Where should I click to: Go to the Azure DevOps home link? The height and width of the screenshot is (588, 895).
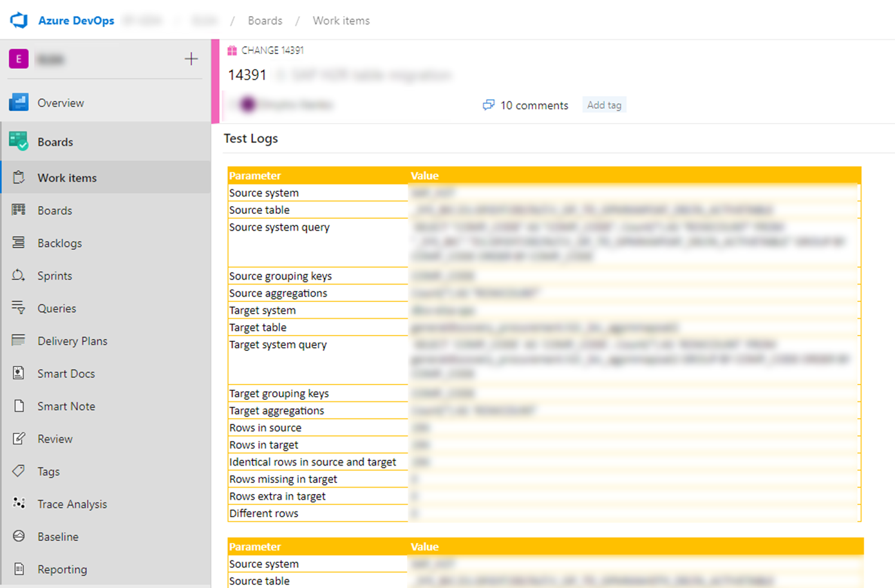tap(76, 21)
